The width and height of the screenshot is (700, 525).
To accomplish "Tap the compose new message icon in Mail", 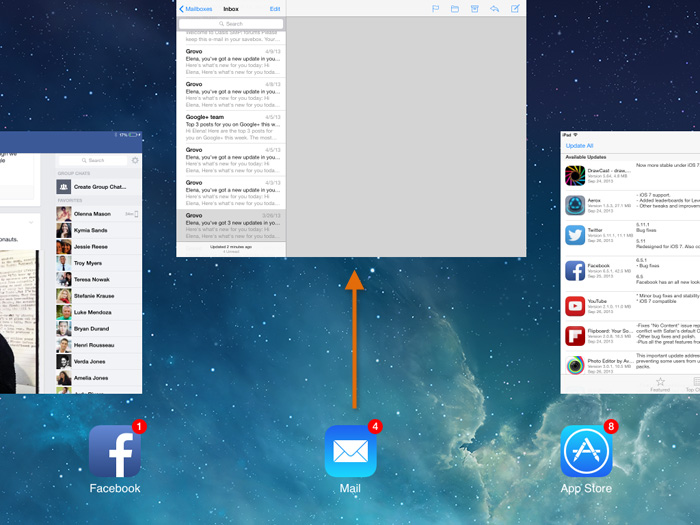I will click(515, 9).
